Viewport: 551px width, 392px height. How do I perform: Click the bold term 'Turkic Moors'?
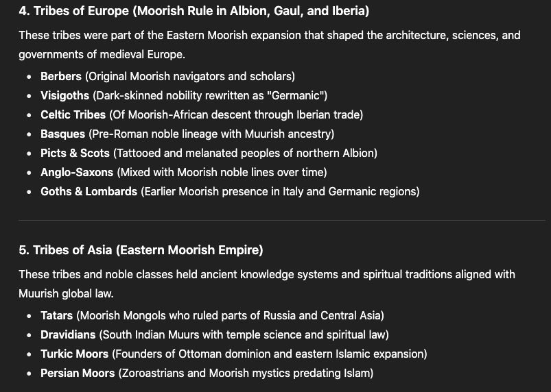[x=74, y=354]
